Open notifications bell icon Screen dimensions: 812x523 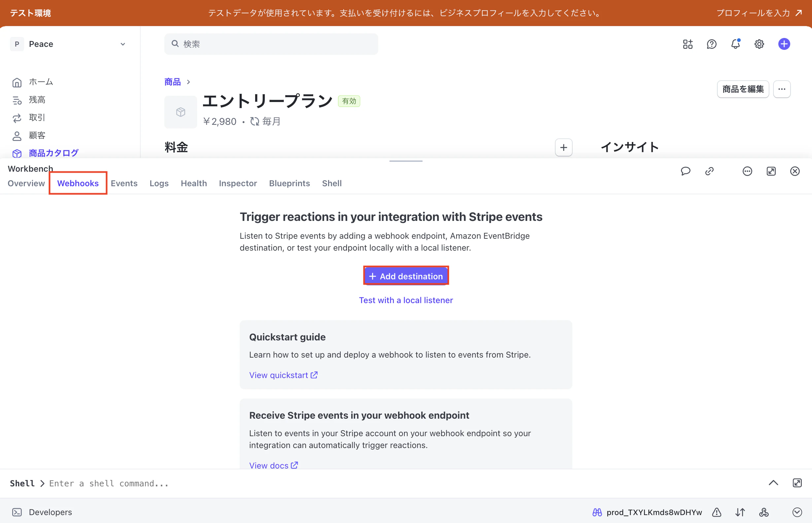(x=735, y=44)
